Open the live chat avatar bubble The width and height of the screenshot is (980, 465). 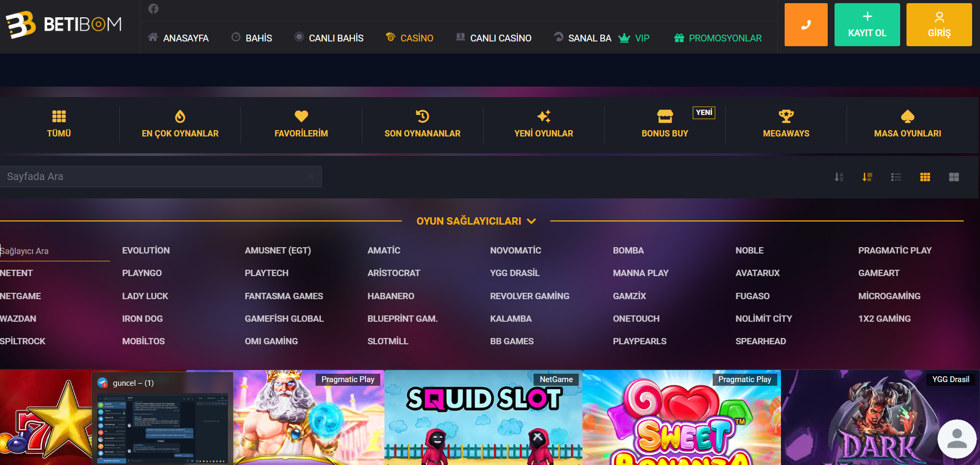[957, 439]
